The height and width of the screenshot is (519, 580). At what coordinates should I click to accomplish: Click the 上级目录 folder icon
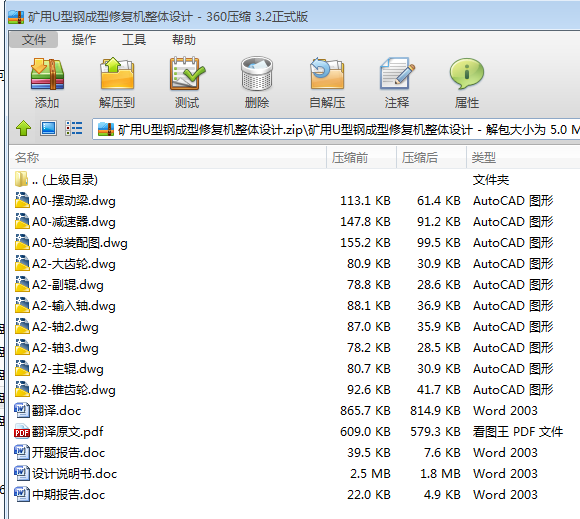pyautogui.click(x=21, y=179)
